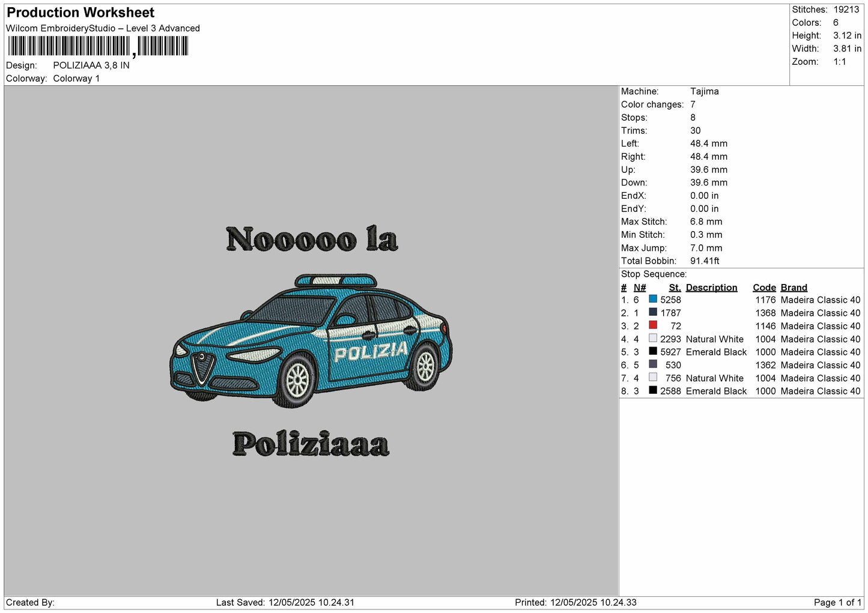The height and width of the screenshot is (613, 868).
Task: Click the Machine value 'Tajima'
Action: pos(704,91)
